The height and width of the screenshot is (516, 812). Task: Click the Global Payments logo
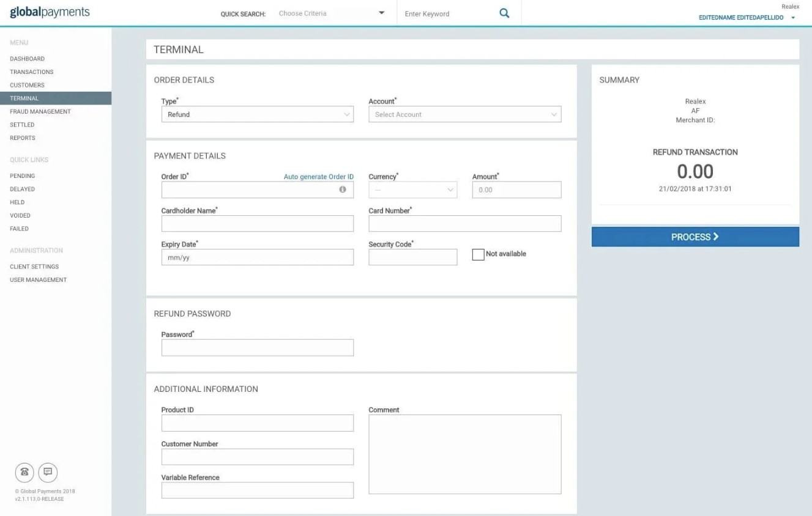point(50,12)
